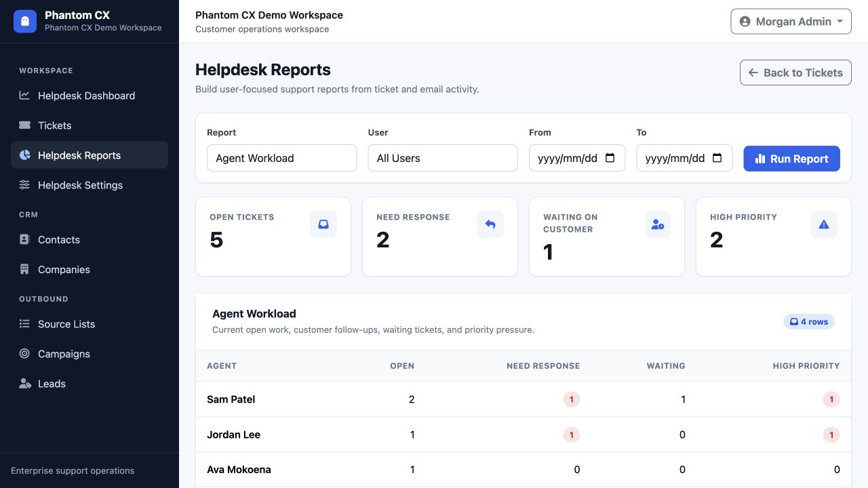Open the Report type dropdown
Screen dimensions: 868x488
281,158
